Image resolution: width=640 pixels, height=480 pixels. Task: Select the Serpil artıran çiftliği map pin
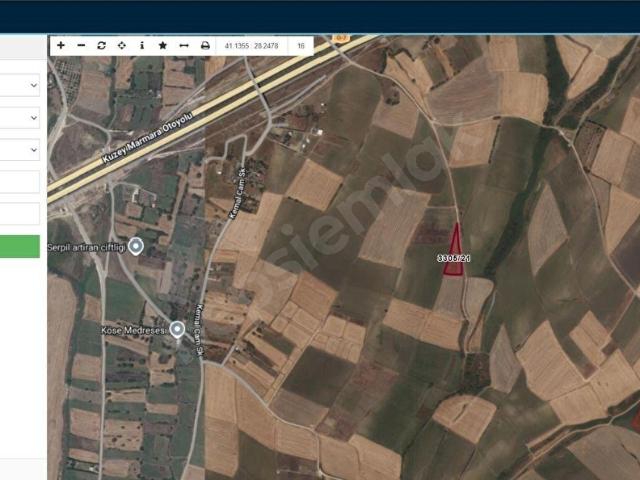(x=136, y=246)
